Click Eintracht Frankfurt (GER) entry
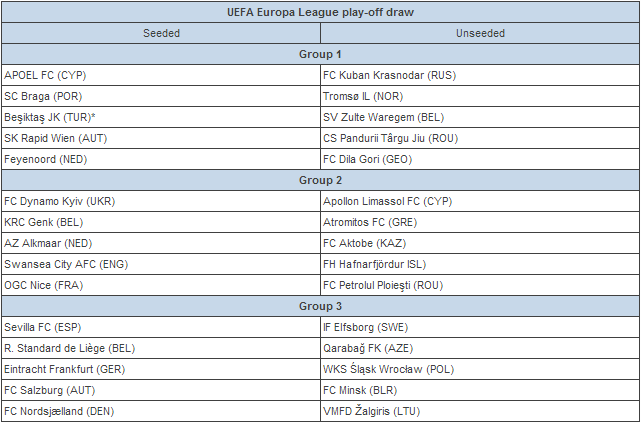The height and width of the screenshot is (422, 641). [65, 369]
